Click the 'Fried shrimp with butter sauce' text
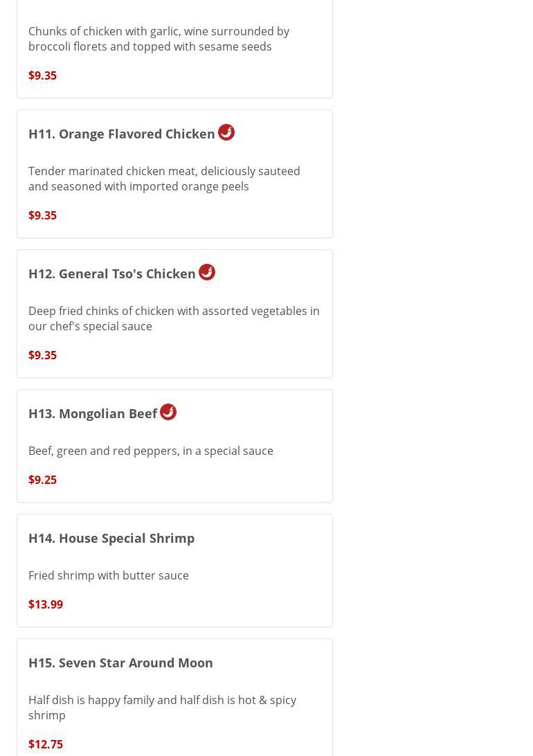Image resolution: width=533 pixels, height=756 pixels. click(109, 575)
